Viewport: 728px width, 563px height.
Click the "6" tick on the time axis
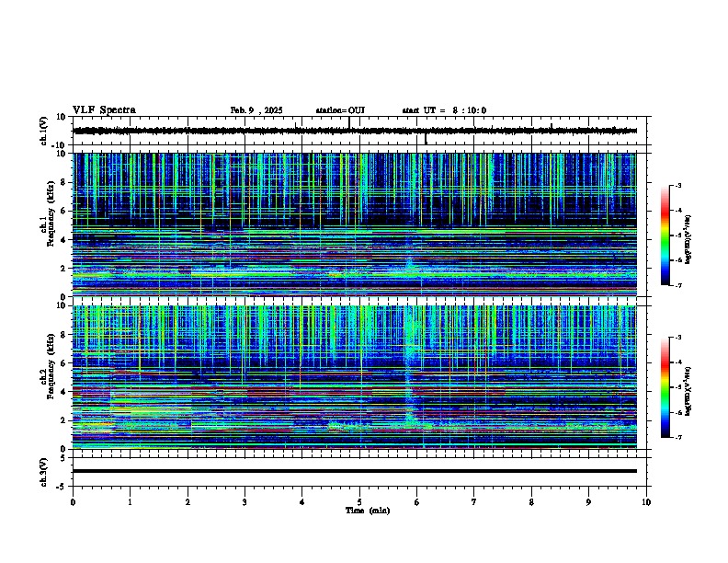416,502
